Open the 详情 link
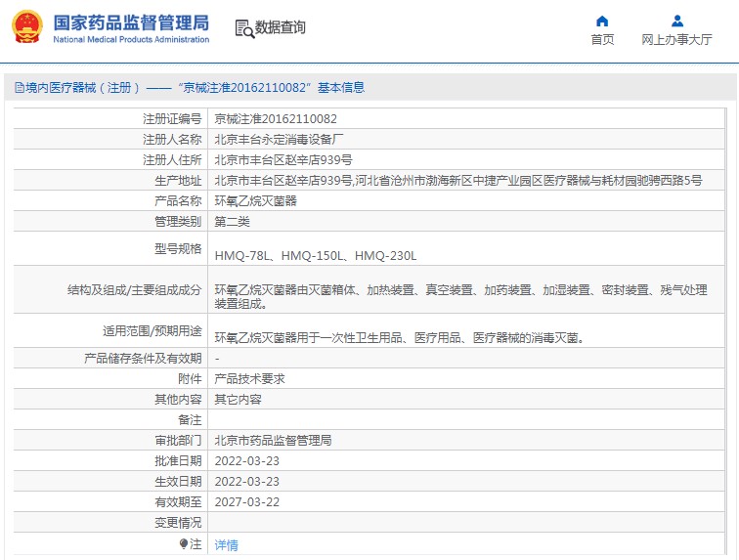 226,545
